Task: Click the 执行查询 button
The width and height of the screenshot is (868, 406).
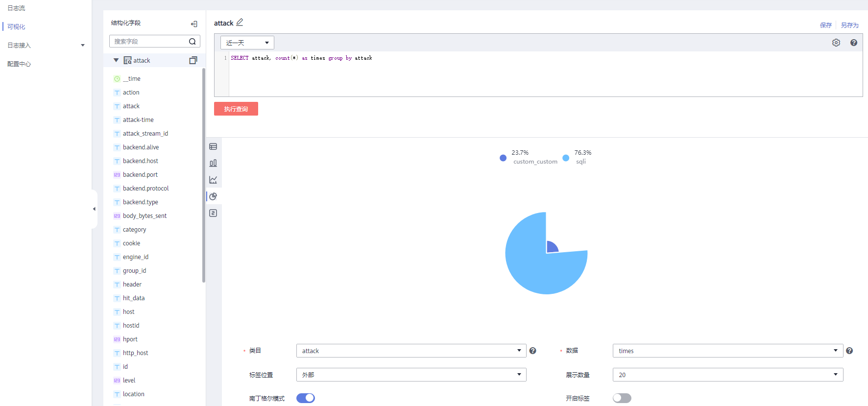Action: point(236,109)
